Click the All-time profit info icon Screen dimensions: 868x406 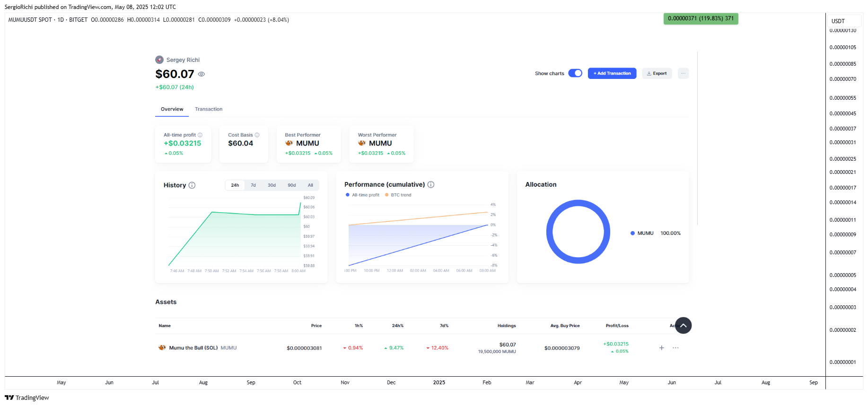coord(200,135)
